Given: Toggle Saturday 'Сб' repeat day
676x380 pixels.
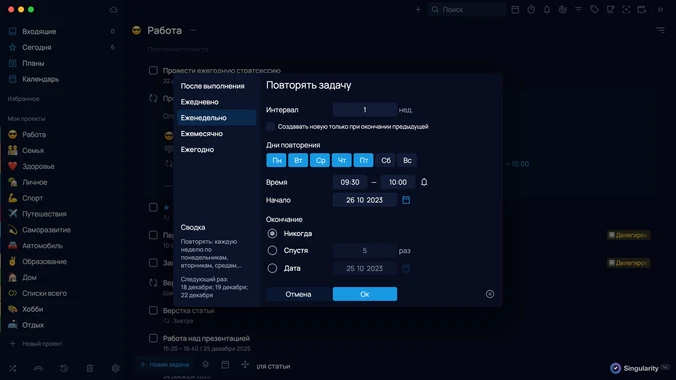Looking at the screenshot, I should [386, 160].
